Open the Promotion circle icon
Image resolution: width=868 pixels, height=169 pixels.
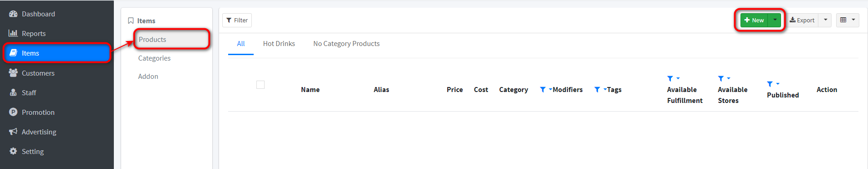(x=13, y=112)
